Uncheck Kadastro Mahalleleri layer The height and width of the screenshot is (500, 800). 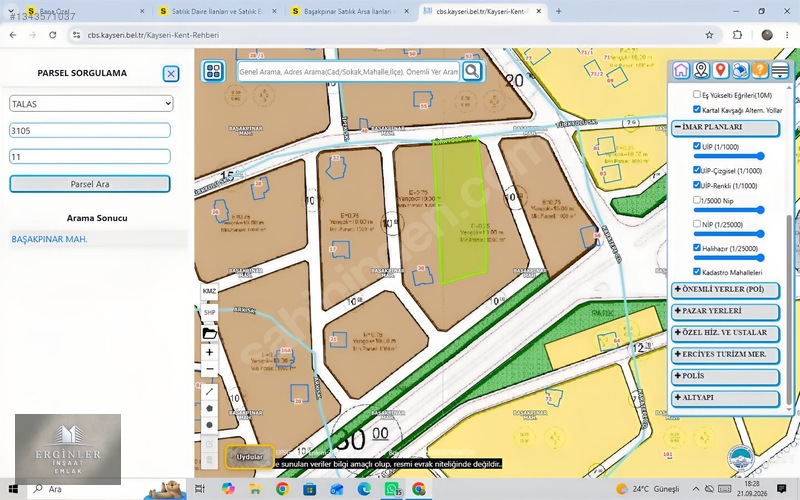(x=696, y=271)
